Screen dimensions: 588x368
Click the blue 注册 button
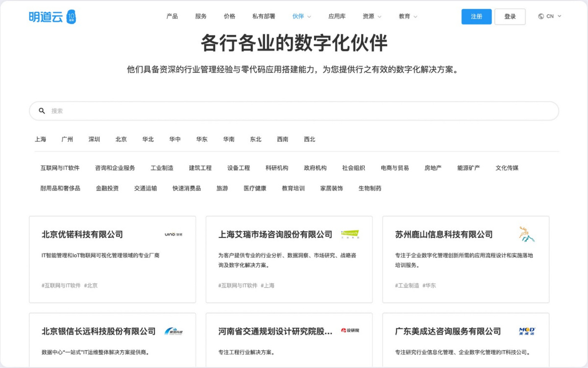tap(476, 16)
